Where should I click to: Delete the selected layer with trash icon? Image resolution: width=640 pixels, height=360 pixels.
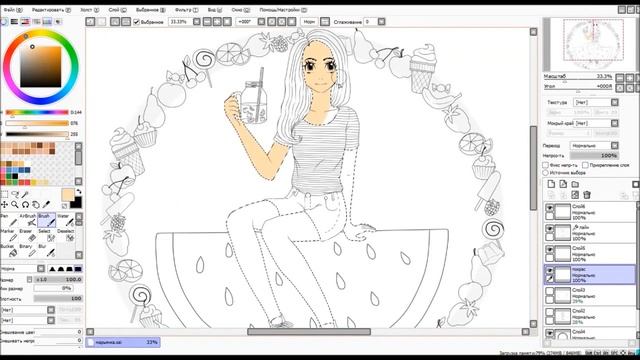pyautogui.click(x=587, y=195)
